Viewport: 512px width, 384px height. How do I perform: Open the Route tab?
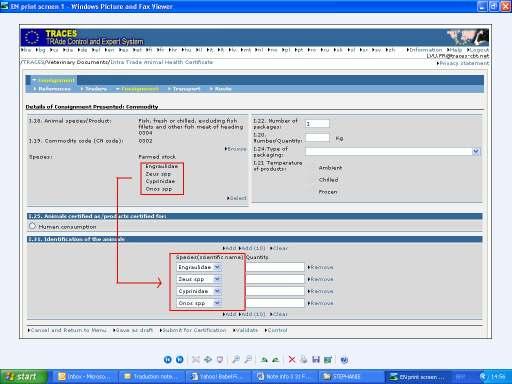[x=220, y=89]
